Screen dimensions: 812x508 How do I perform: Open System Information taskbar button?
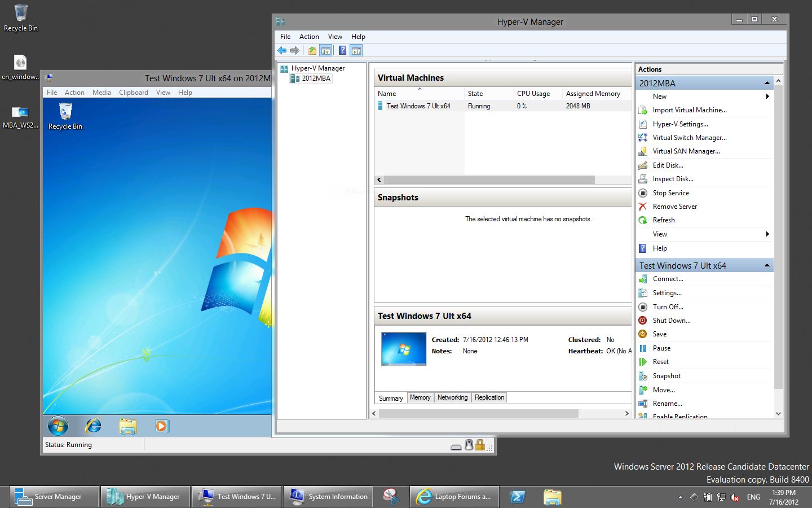[328, 497]
